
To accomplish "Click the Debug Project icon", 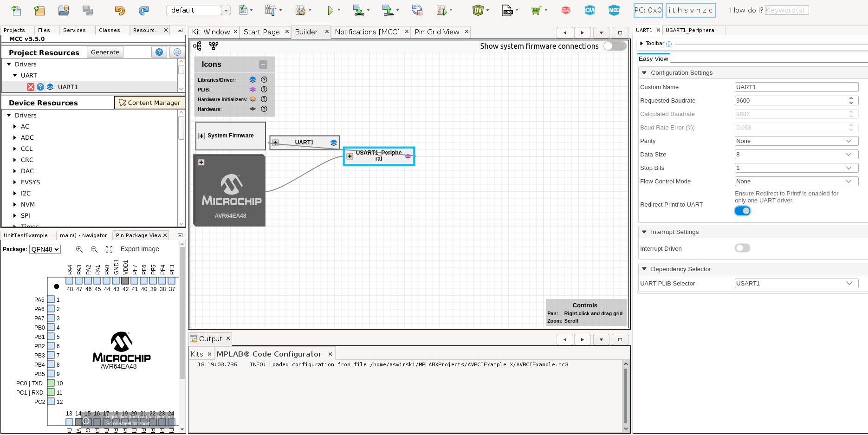I will (441, 10).
